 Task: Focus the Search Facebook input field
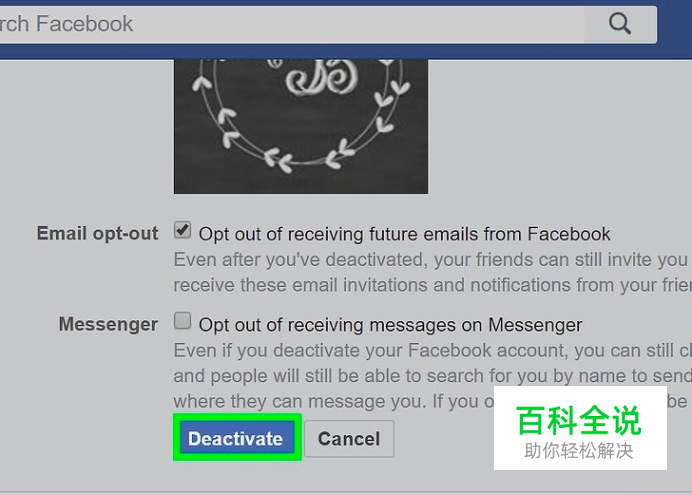click(x=291, y=24)
